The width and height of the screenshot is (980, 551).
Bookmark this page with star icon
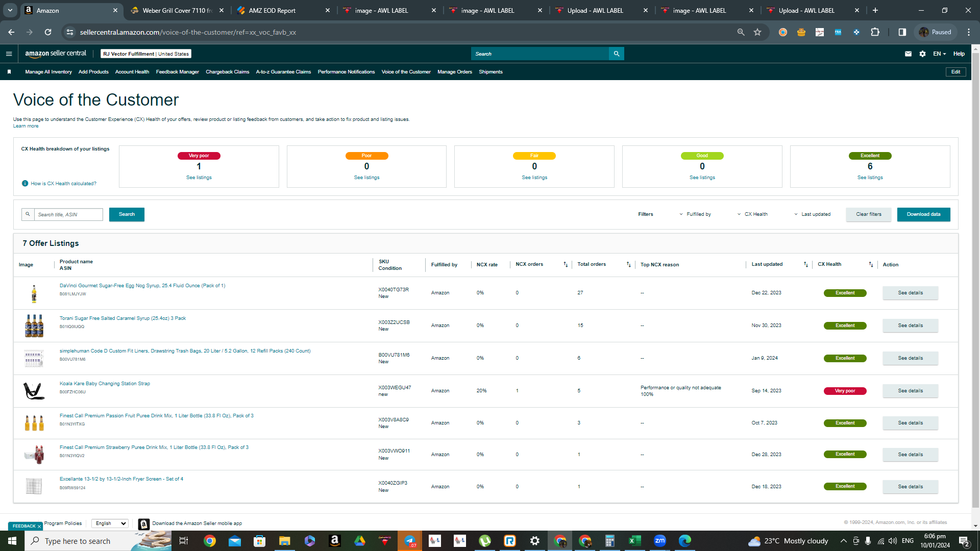coord(757,32)
